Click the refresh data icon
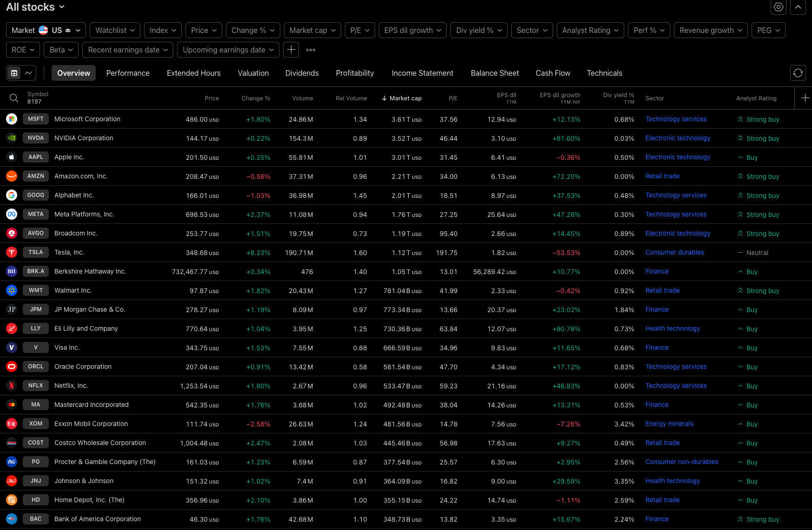 point(798,73)
